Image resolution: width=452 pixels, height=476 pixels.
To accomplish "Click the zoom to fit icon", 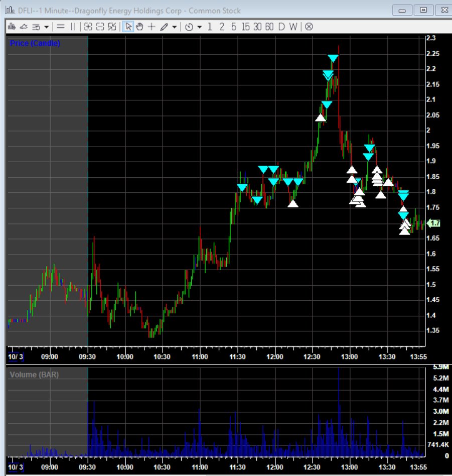I will coord(112,27).
